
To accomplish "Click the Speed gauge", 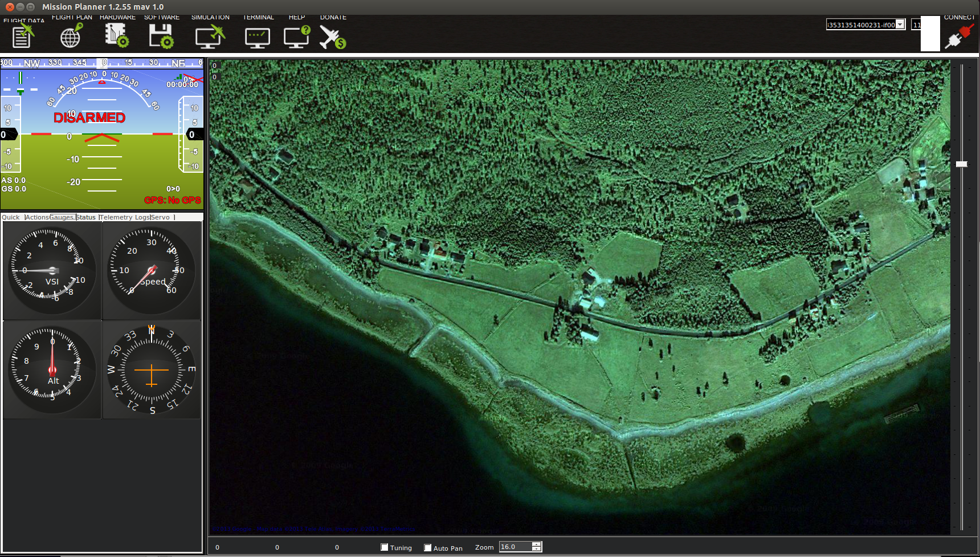I will (x=152, y=270).
